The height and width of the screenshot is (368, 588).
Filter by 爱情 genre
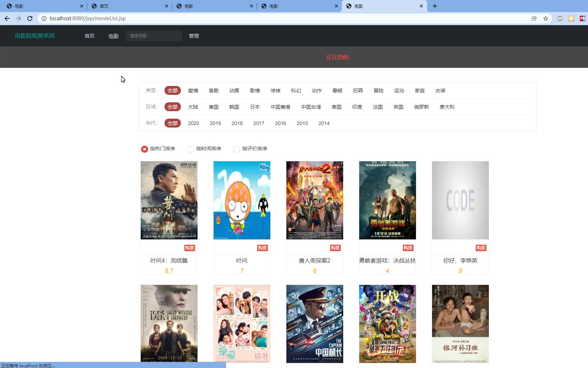(193, 91)
